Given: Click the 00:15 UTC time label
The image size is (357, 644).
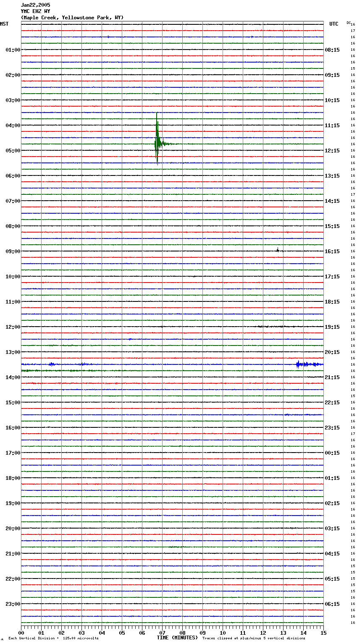Looking at the screenshot, I should coord(332,453).
